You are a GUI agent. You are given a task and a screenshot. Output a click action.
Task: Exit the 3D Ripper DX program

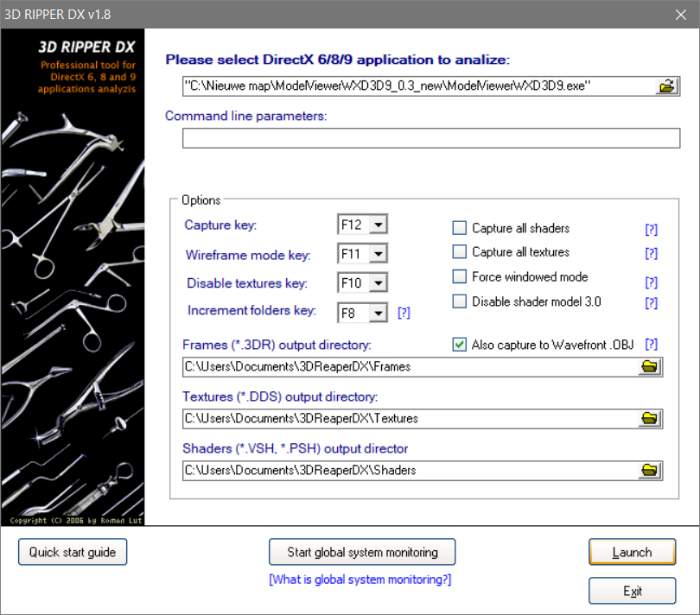point(632,591)
